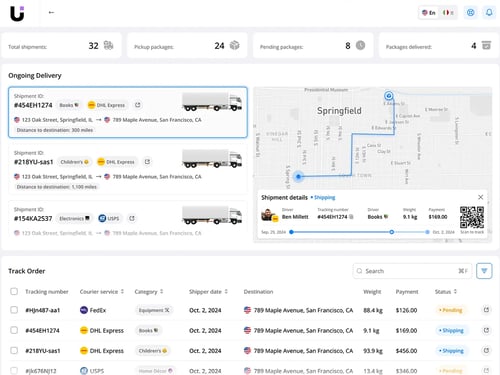Switch language to English flag option
This screenshot has width=500, height=375.
(x=429, y=13)
